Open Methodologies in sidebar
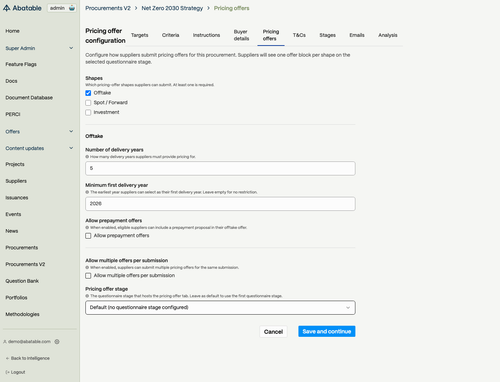Viewport: 500px width, 382px height. (22, 314)
